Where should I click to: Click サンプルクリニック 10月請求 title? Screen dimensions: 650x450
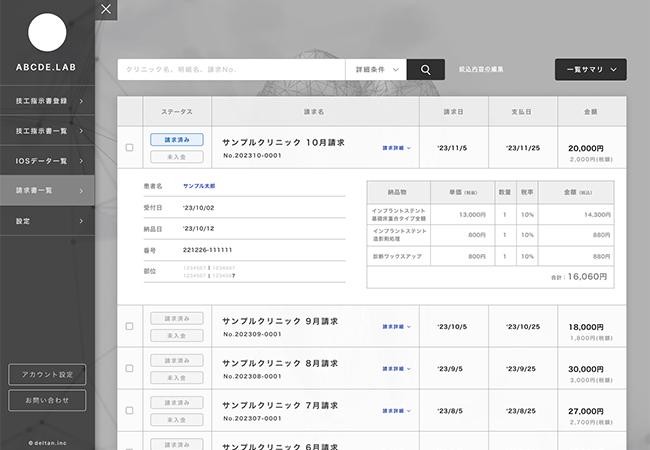pyautogui.click(x=284, y=143)
